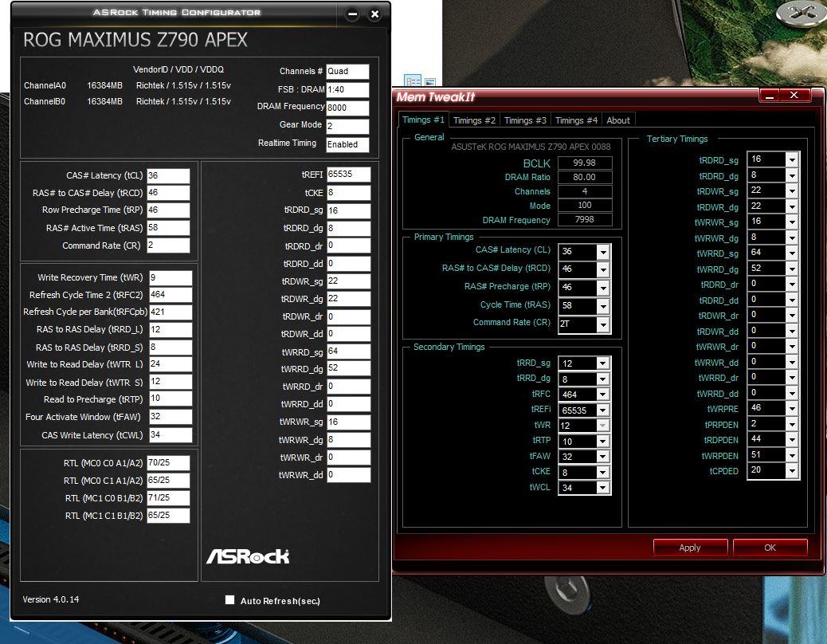The width and height of the screenshot is (827, 644).
Task: Expand the CAS# Latency (CL) dropdown
Action: click(603, 252)
